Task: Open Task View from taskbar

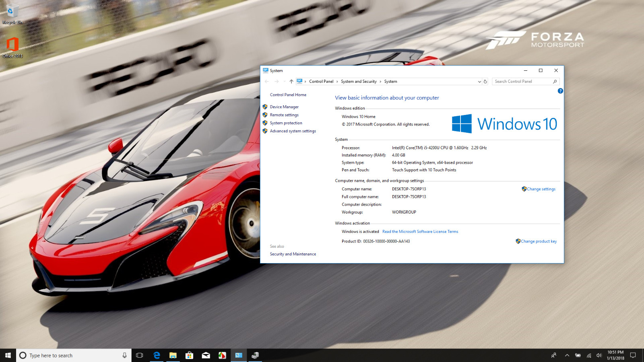Action: (140, 355)
